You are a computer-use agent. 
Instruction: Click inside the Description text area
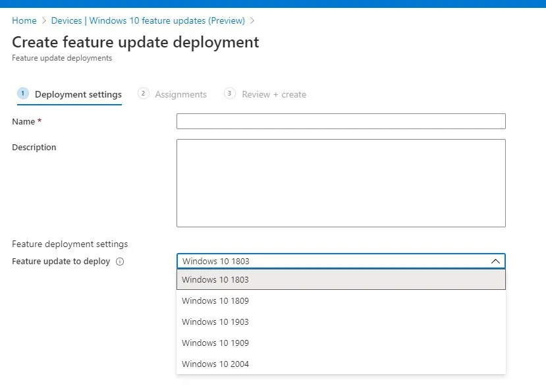(x=341, y=183)
